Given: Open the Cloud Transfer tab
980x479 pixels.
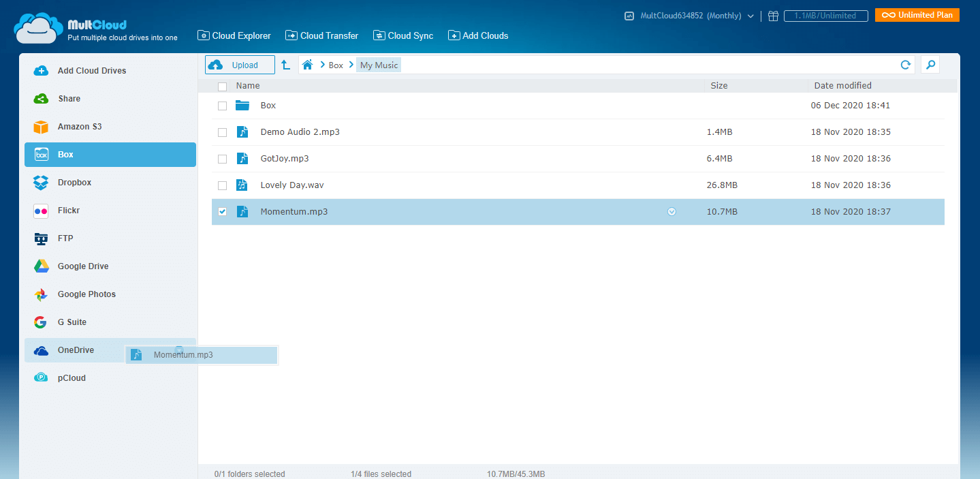Looking at the screenshot, I should pyautogui.click(x=321, y=35).
